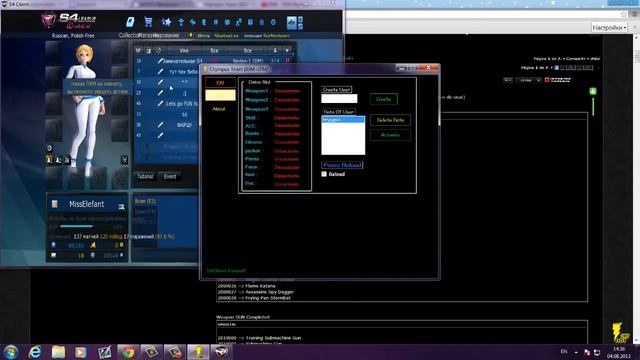Click yellow lightning icon at browser bottom right
Viewport: 640px width, 360px height.
(x=620, y=333)
